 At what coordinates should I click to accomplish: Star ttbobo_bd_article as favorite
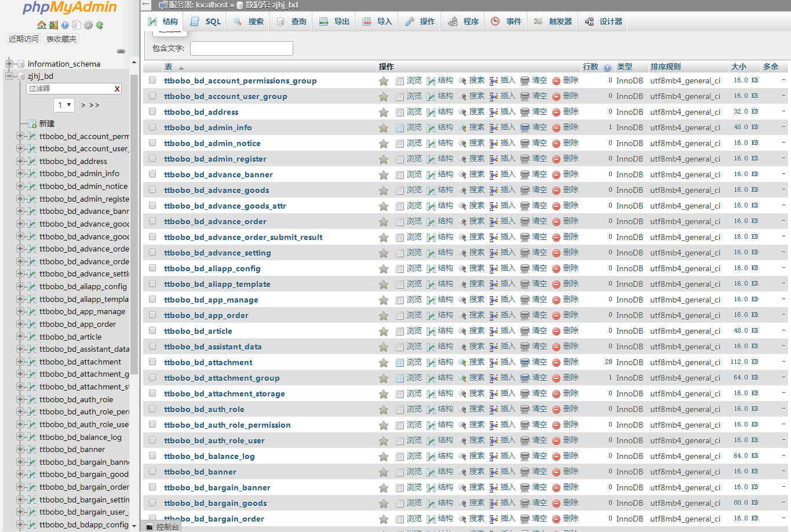coord(384,331)
